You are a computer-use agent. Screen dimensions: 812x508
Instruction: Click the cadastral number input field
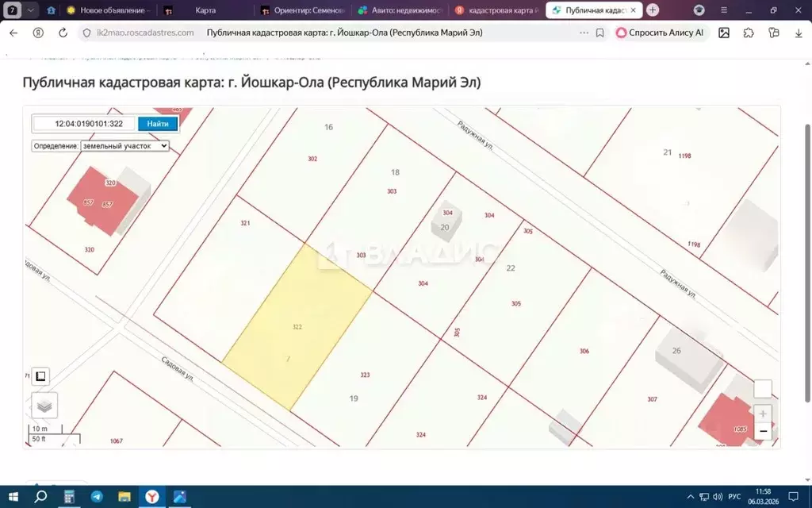click(86, 124)
